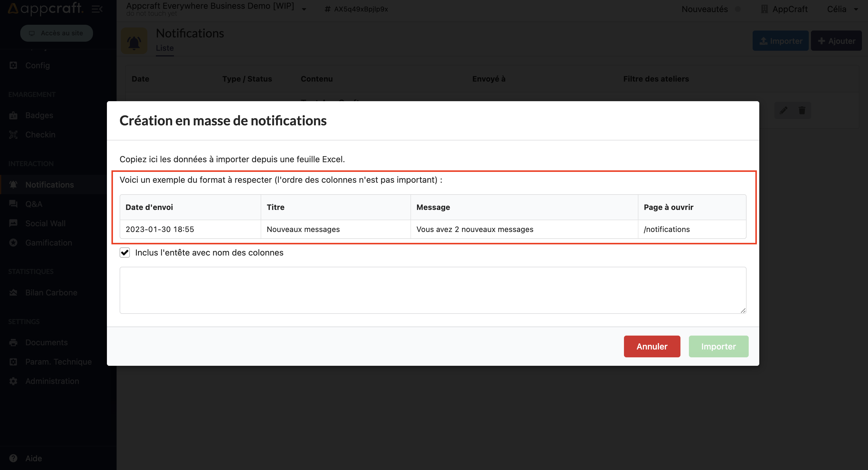Click the red Annuler button

[x=652, y=346]
